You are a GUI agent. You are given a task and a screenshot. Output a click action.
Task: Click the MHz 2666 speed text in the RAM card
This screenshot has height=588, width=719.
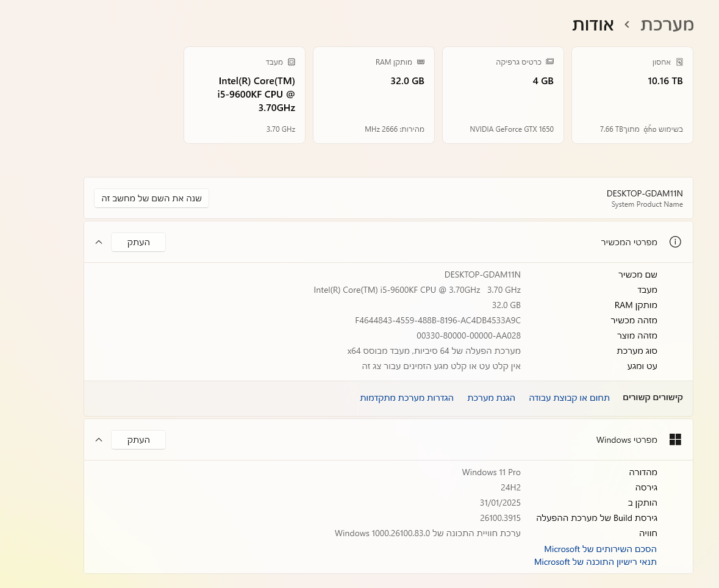[x=395, y=129]
